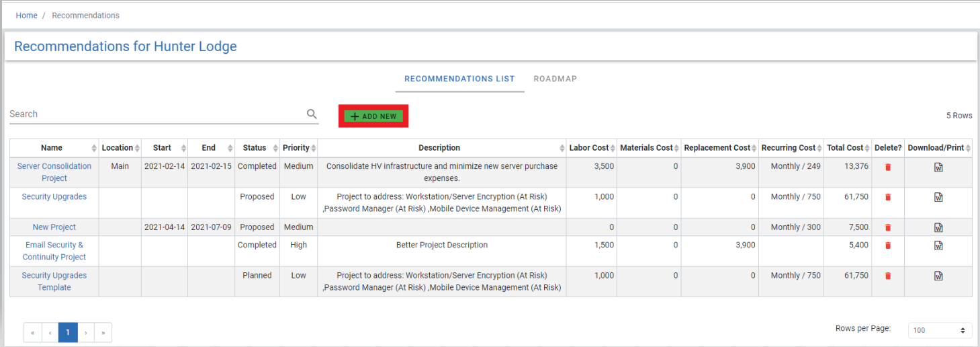Click into the Search field
The height and width of the screenshot is (347, 980).
(x=157, y=114)
